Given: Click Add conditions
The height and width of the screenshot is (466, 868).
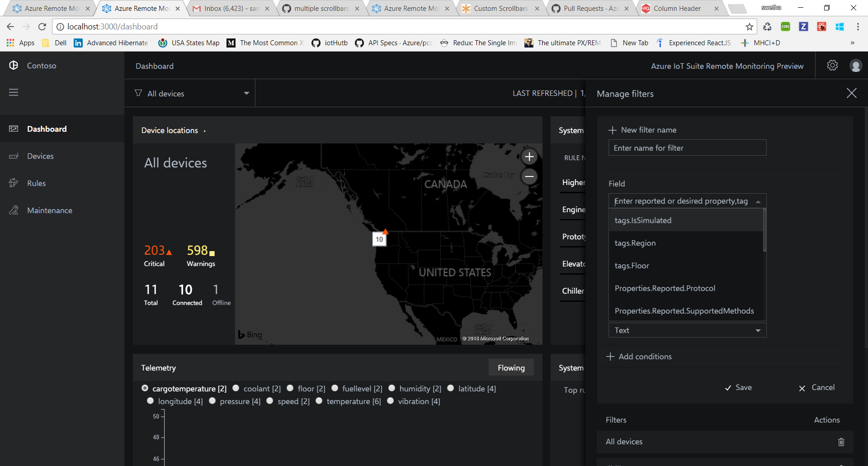Looking at the screenshot, I should tap(639, 356).
